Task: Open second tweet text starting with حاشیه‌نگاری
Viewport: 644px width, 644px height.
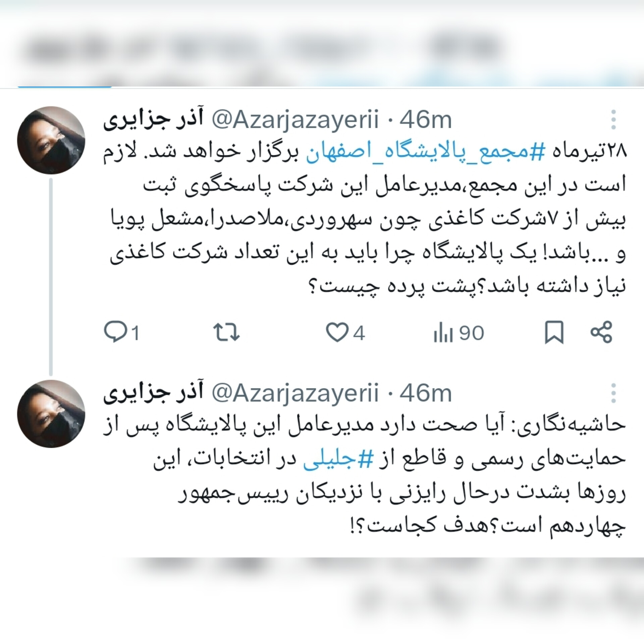Action: (365, 478)
